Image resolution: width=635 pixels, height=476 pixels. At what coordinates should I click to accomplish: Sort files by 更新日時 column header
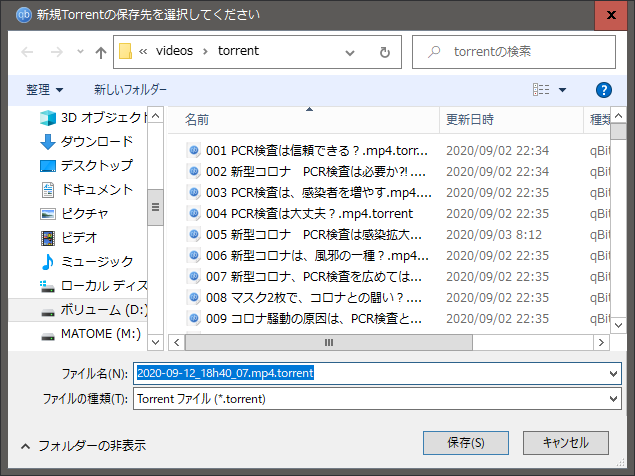[470, 119]
